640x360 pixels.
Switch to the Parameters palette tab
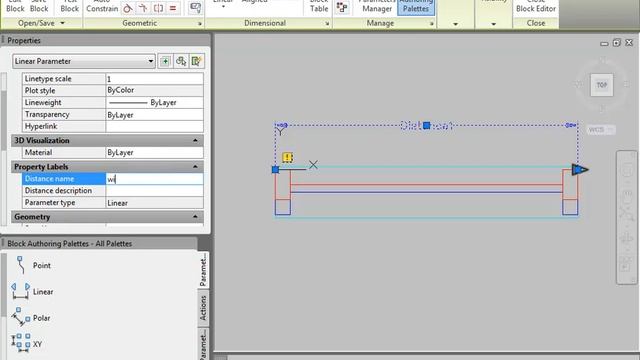click(x=203, y=271)
